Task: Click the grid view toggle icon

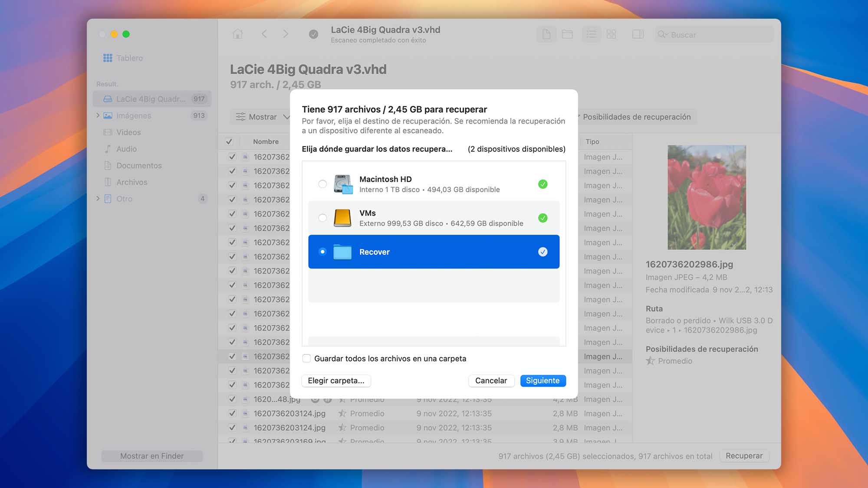Action: [611, 35]
